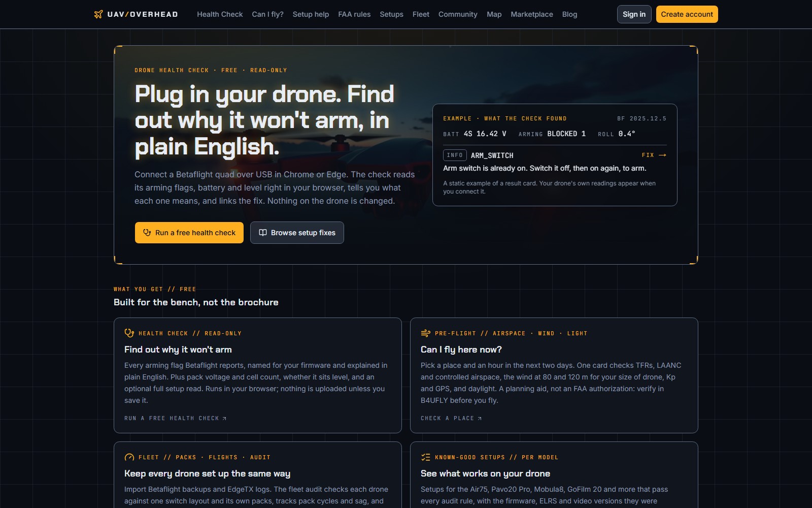Viewport: 812px width, 508px height.
Task: Follow the CHECK A PLACE link
Action: coord(451,419)
